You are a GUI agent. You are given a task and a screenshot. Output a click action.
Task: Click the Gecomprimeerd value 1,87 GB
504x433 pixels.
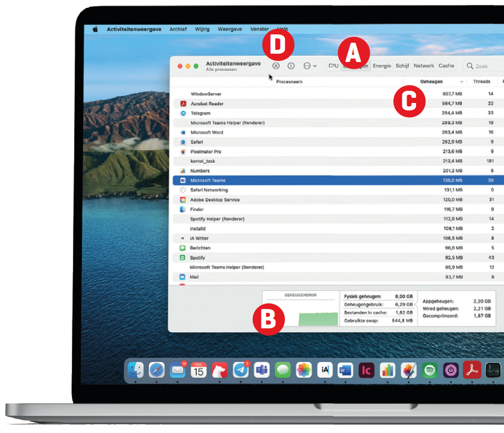[x=482, y=316]
